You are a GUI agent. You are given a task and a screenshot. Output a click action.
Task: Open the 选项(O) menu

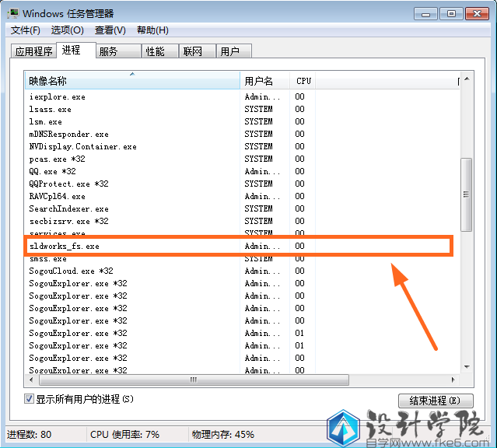click(x=67, y=30)
